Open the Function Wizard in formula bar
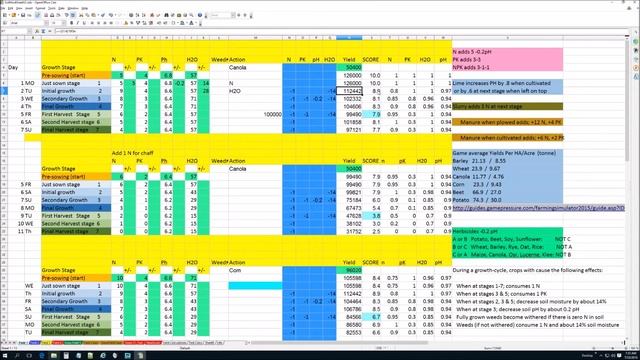The height and width of the screenshot is (360, 640). pyautogui.click(x=37, y=31)
